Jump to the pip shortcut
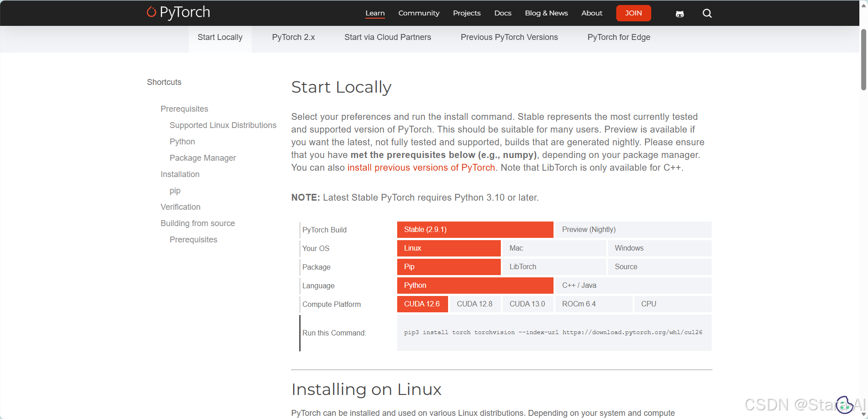 pos(175,191)
